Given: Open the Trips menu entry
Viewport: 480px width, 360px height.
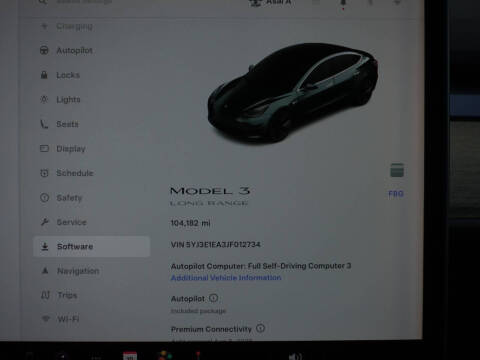Looking at the screenshot, I should tap(59, 295).
